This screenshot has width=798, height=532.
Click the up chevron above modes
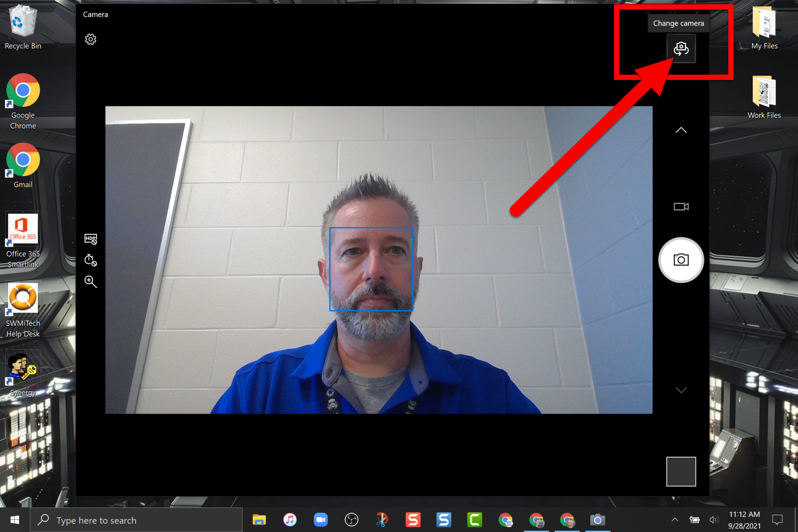(x=681, y=131)
